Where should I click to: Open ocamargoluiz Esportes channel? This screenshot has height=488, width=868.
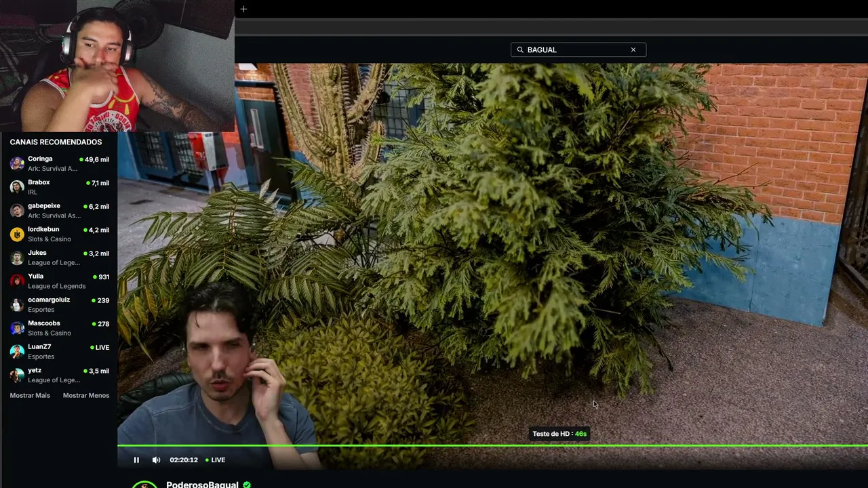tap(59, 304)
